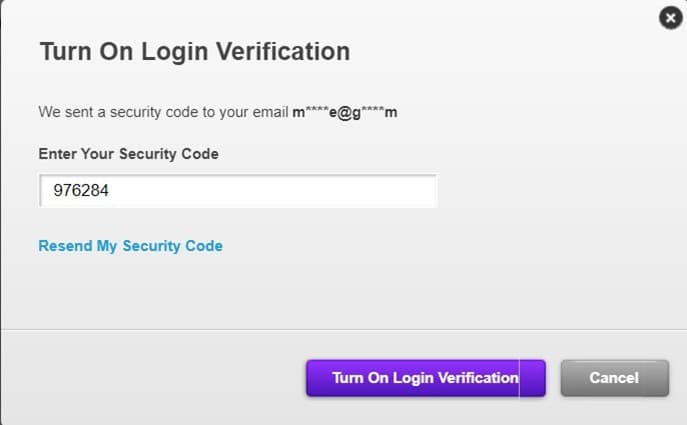The width and height of the screenshot is (687, 425).
Task: Request a new code via the blue link
Action: pyautogui.click(x=130, y=246)
